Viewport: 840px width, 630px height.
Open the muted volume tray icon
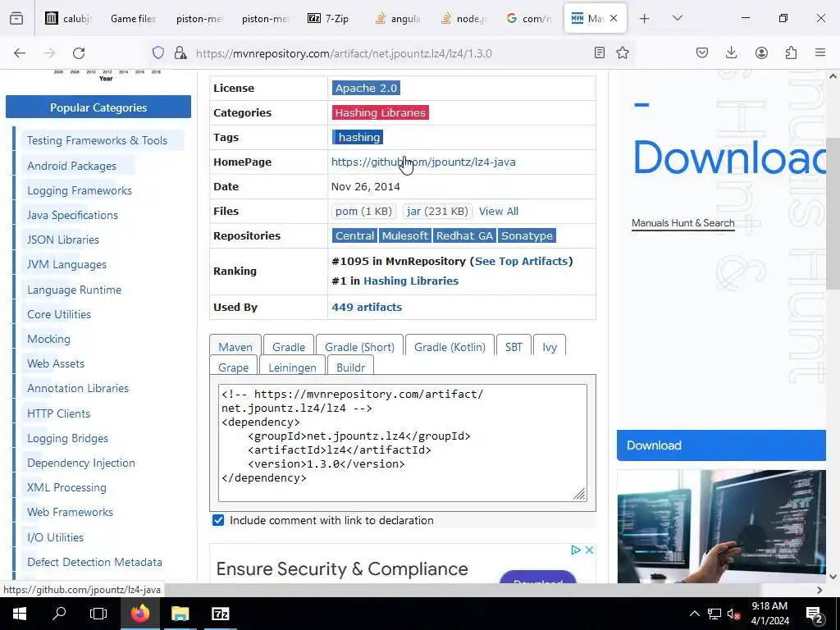coord(734,614)
